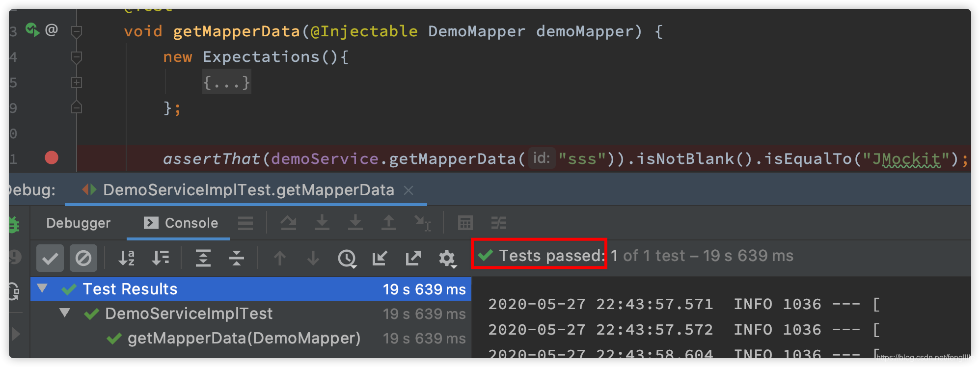
Task: Click the Import Tests icon
Action: [380, 258]
